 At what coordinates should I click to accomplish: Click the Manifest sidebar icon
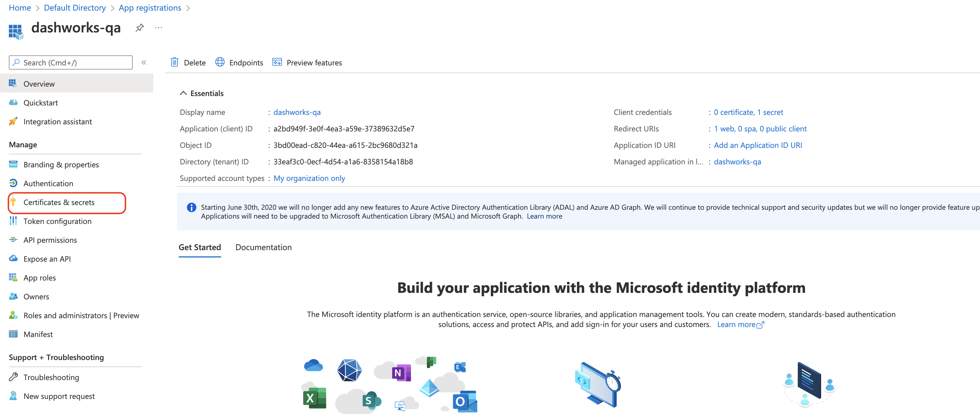tap(13, 334)
